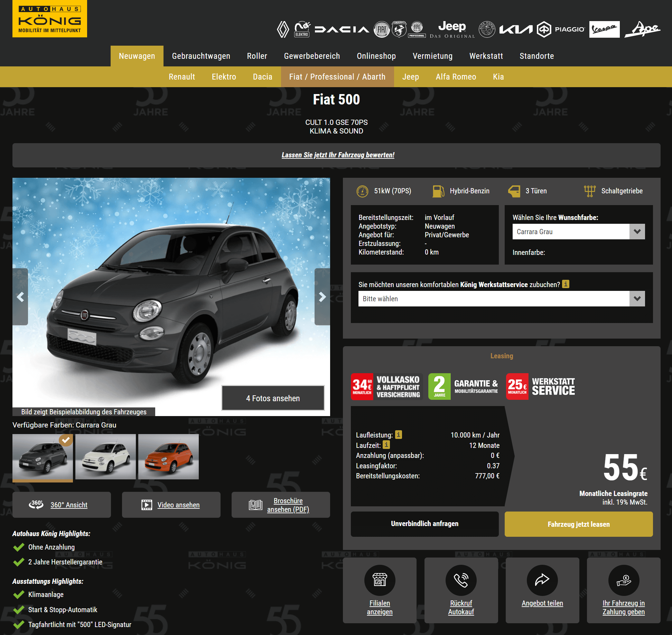
Task: Click the Filialen anzeigen link text
Action: tap(380, 607)
